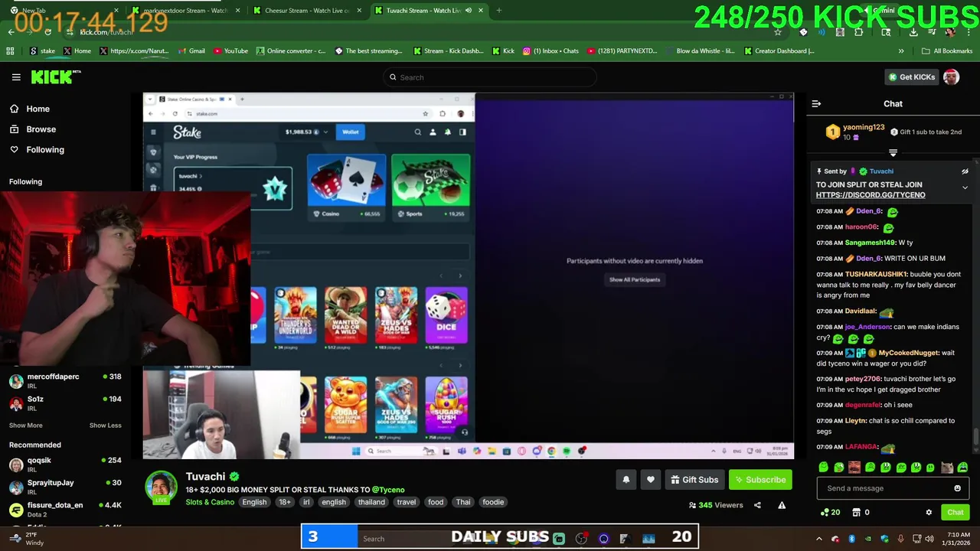This screenshot has width=980, height=551.
Task: Open the Gmail bookmark
Action: [191, 51]
